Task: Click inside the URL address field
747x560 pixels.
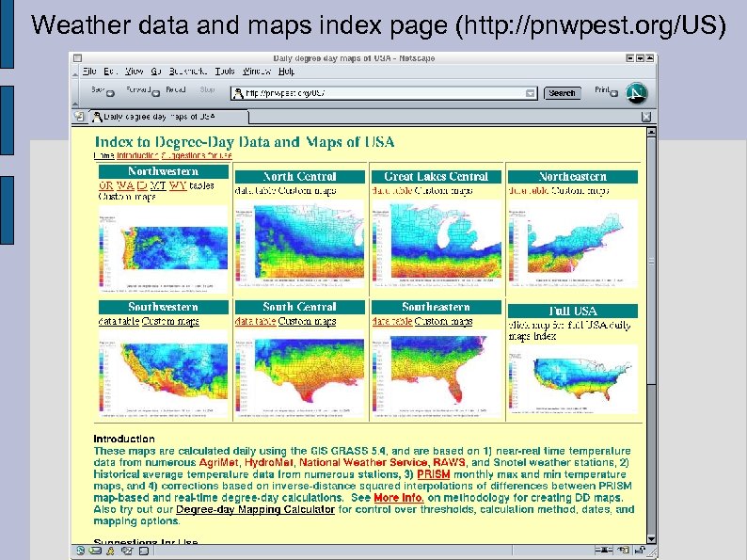Action: [x=384, y=93]
